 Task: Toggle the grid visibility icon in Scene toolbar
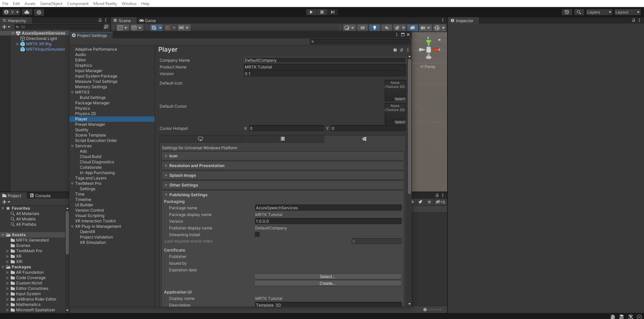tap(154, 28)
